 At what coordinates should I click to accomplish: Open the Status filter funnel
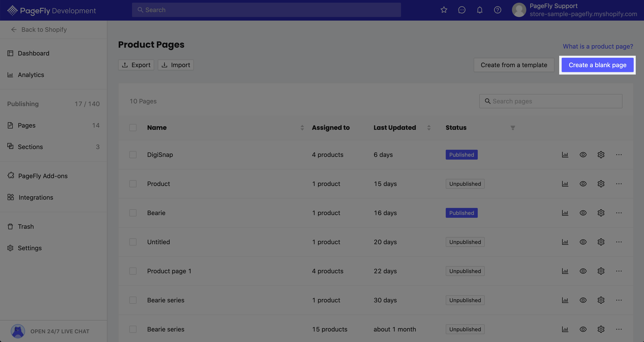(x=512, y=128)
